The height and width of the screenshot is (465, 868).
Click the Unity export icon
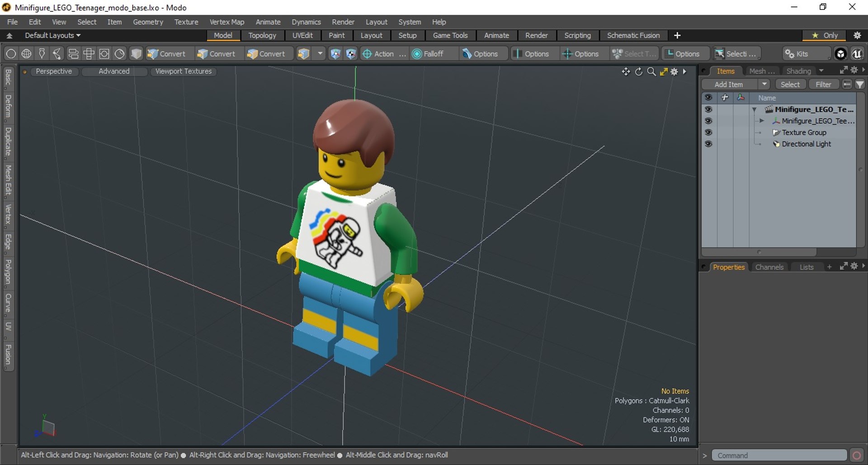[840, 54]
